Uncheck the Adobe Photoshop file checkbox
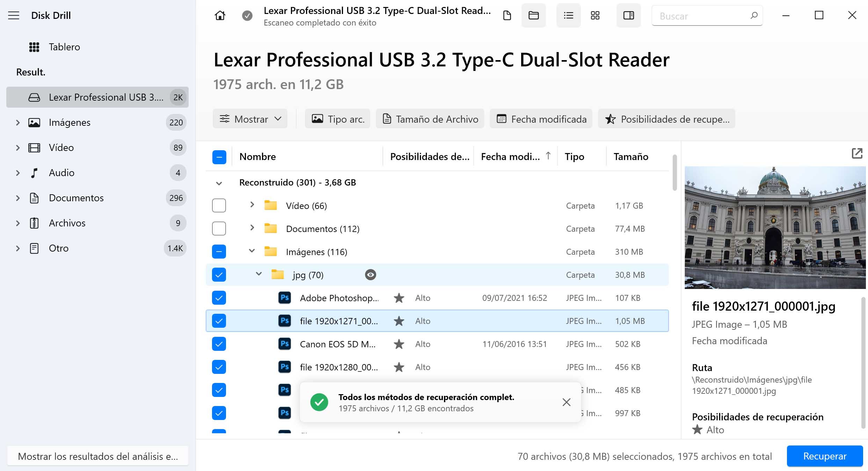Screen dimensions: 868x471 219,298
